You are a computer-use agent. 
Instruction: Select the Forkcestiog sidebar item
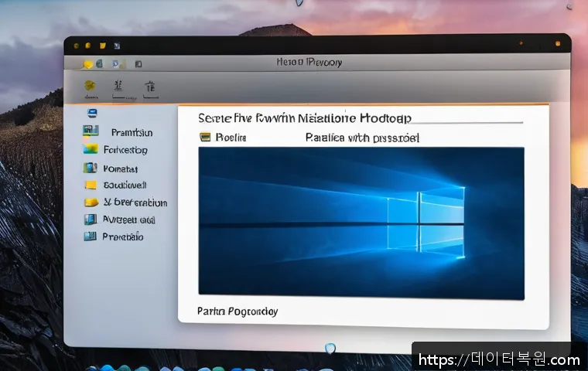(x=125, y=150)
